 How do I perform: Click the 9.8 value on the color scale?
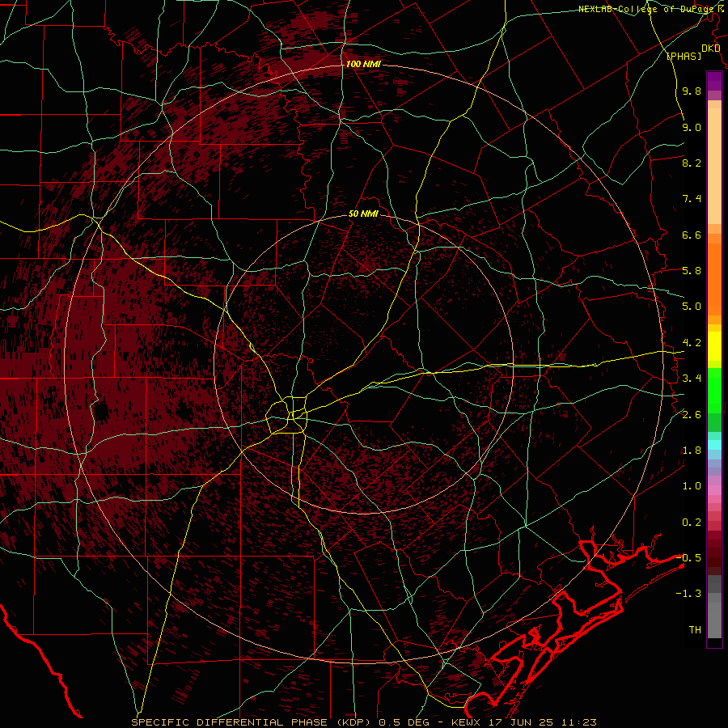[x=692, y=91]
